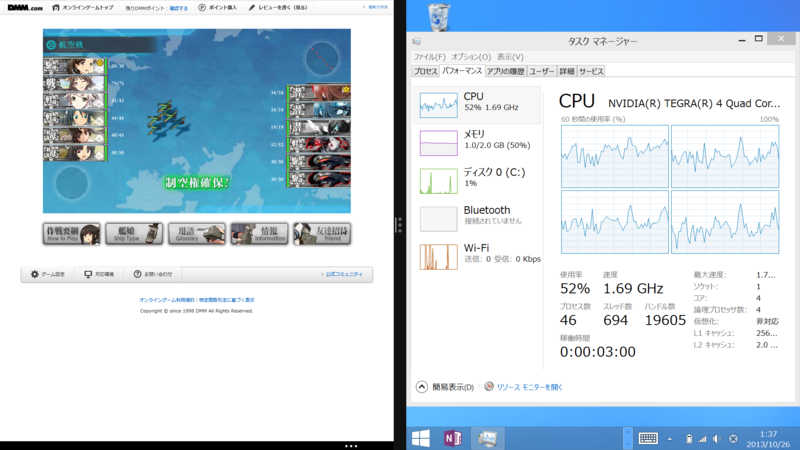This screenshot has width=800, height=450.
Task: Open the ファイル(F) menu
Action: (429, 57)
